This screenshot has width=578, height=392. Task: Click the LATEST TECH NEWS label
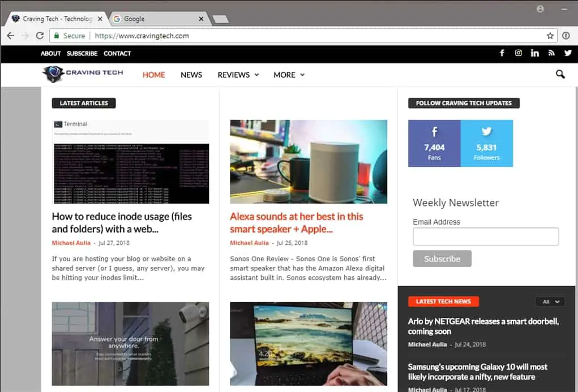click(x=443, y=301)
